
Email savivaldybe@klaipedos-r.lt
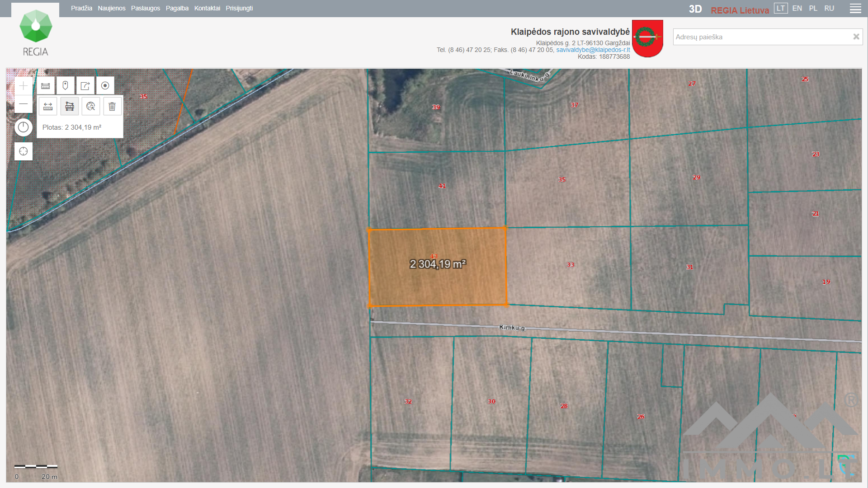click(593, 50)
